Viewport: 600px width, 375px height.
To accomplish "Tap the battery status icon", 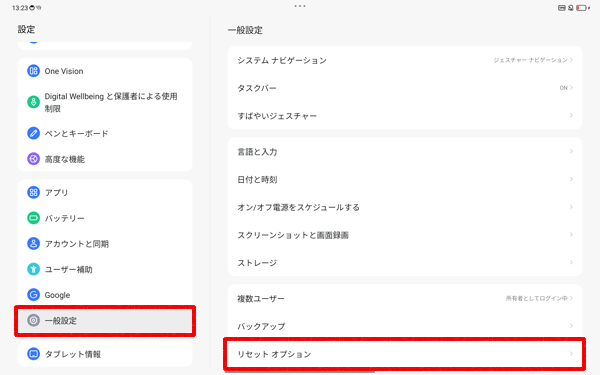I will pyautogui.click(x=582, y=8).
